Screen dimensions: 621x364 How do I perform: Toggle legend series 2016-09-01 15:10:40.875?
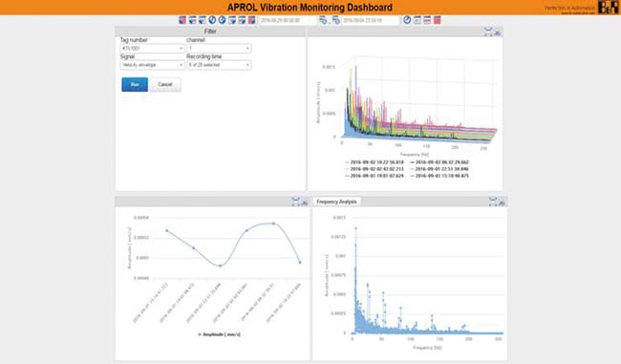tap(439, 176)
